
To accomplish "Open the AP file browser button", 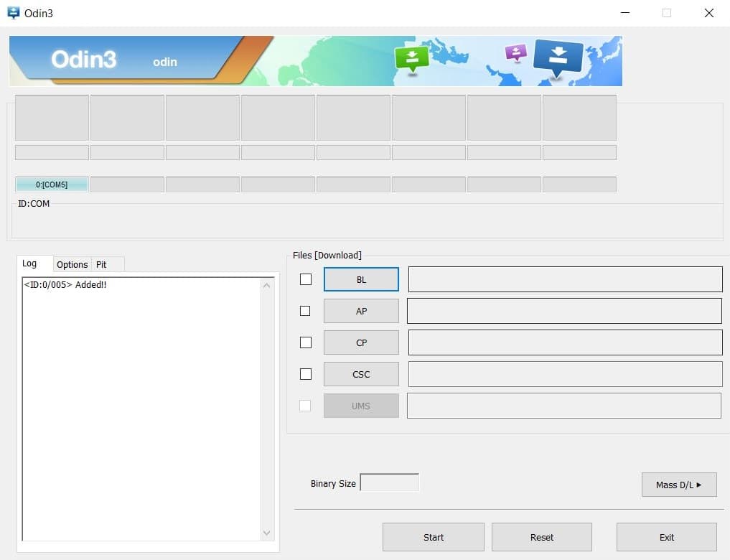I will pos(361,311).
